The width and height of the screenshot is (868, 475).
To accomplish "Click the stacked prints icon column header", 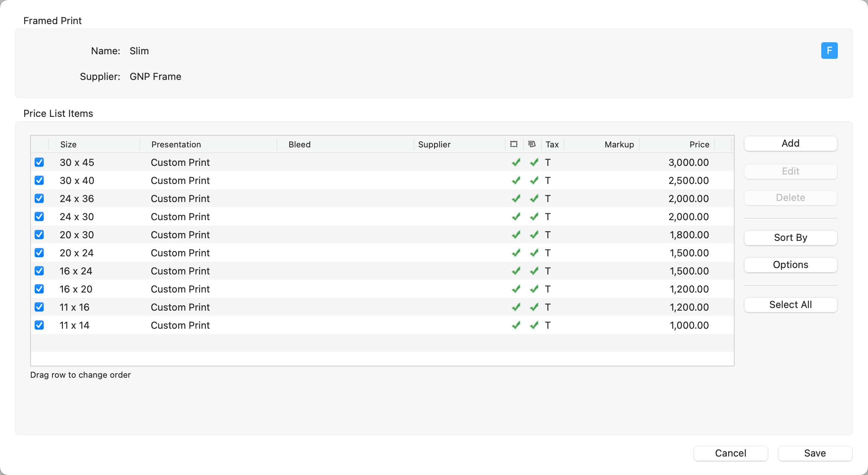I will [532, 144].
